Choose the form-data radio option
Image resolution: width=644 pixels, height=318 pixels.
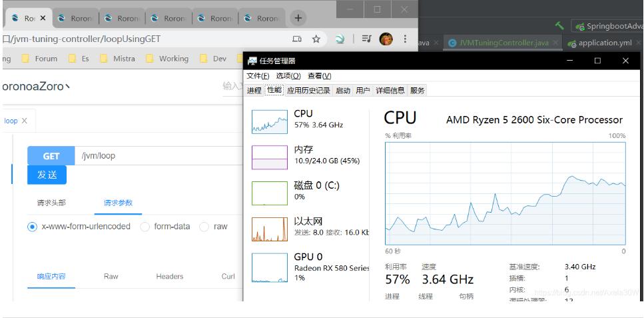coord(145,227)
